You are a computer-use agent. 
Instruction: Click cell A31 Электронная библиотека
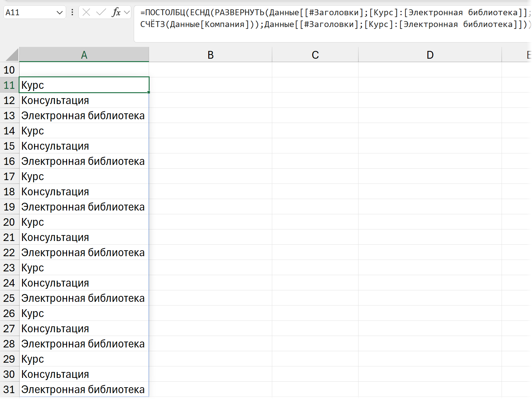[84, 389]
